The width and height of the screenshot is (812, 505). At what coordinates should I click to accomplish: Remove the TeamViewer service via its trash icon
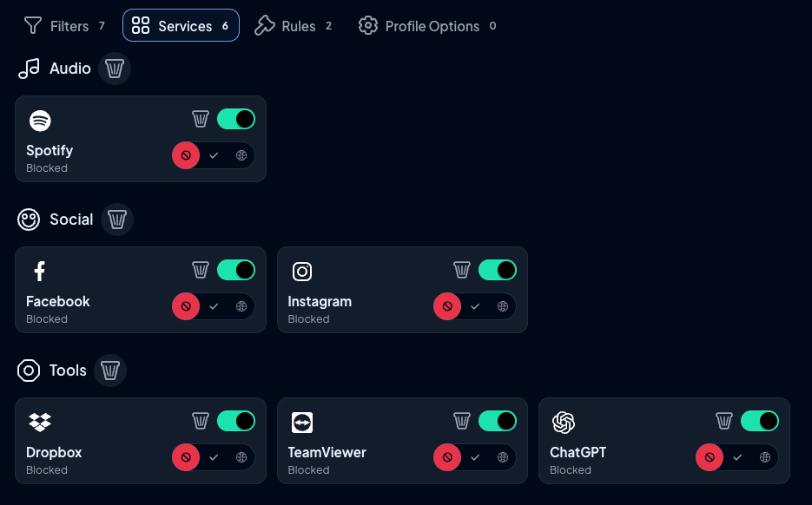[x=462, y=421]
